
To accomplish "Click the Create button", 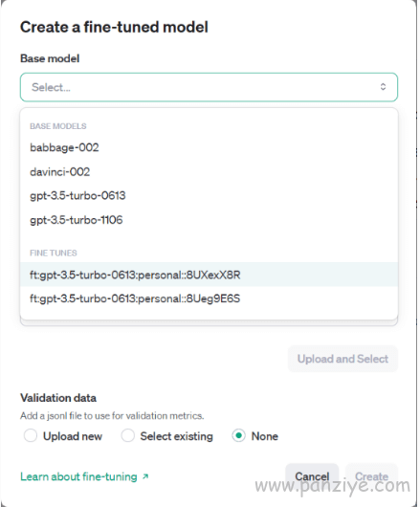I will (x=371, y=476).
